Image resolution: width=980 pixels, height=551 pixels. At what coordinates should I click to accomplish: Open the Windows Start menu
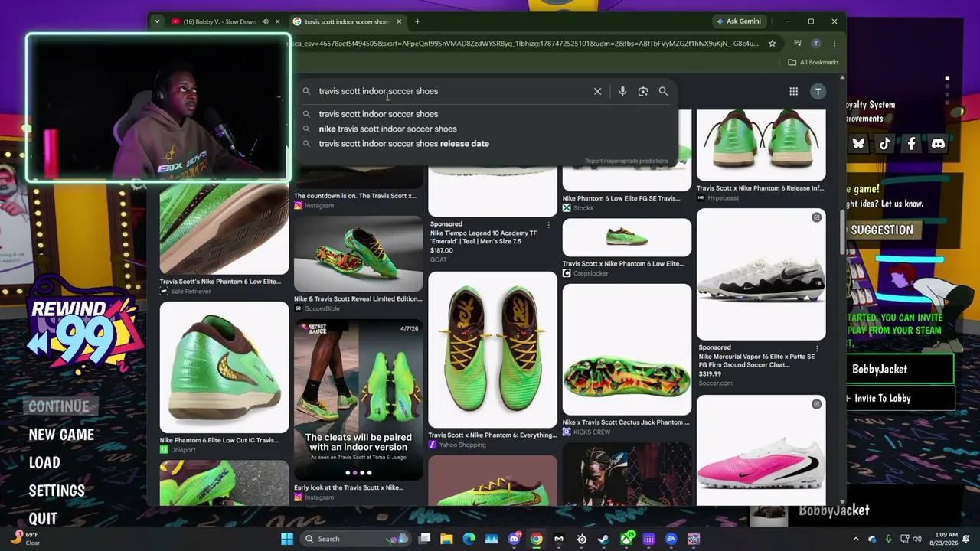(287, 539)
